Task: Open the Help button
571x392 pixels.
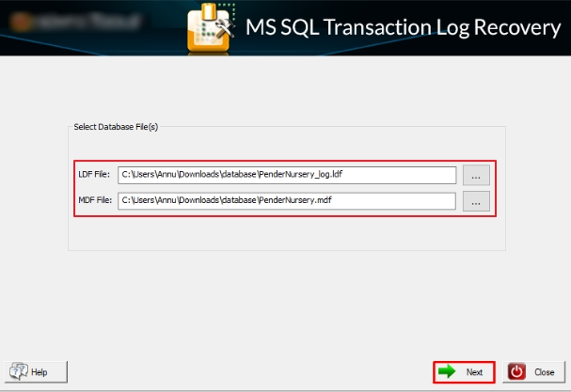Action: pos(36,372)
